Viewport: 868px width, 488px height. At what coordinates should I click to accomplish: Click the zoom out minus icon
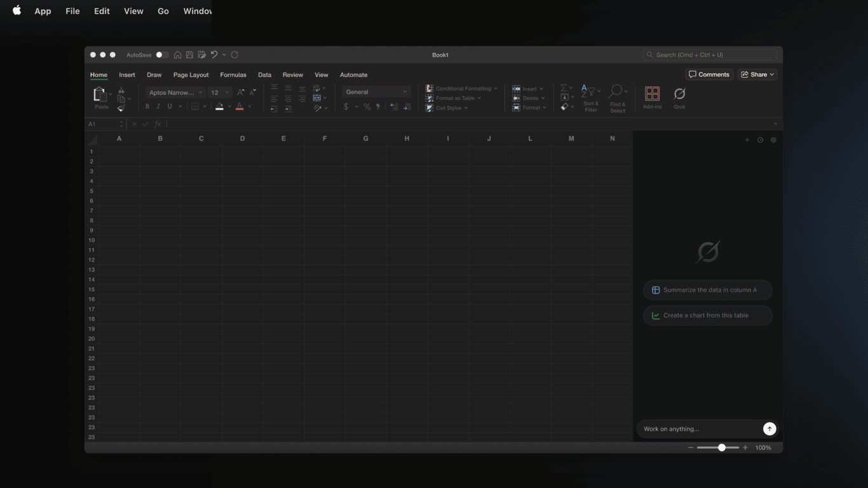tap(691, 448)
